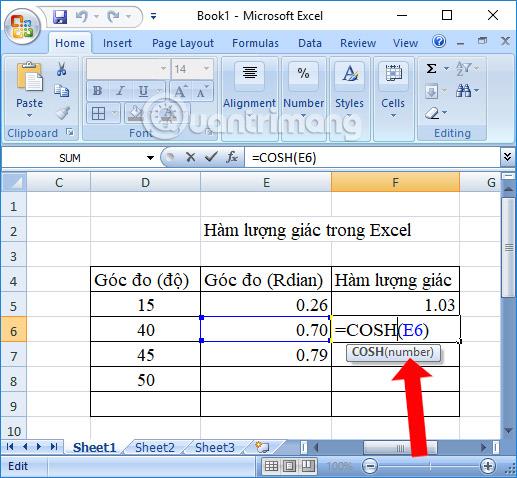Select all cells with corner button
This screenshot has height=478, width=517.
pyautogui.click(x=14, y=182)
